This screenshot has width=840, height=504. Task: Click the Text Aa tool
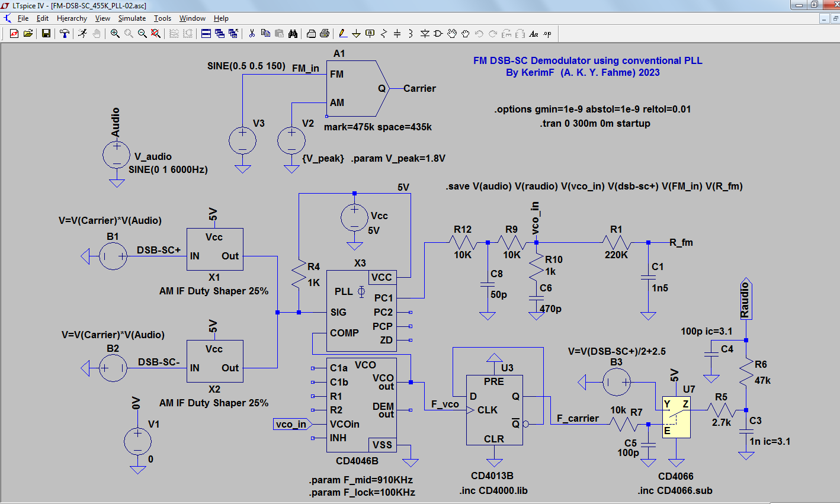534,34
